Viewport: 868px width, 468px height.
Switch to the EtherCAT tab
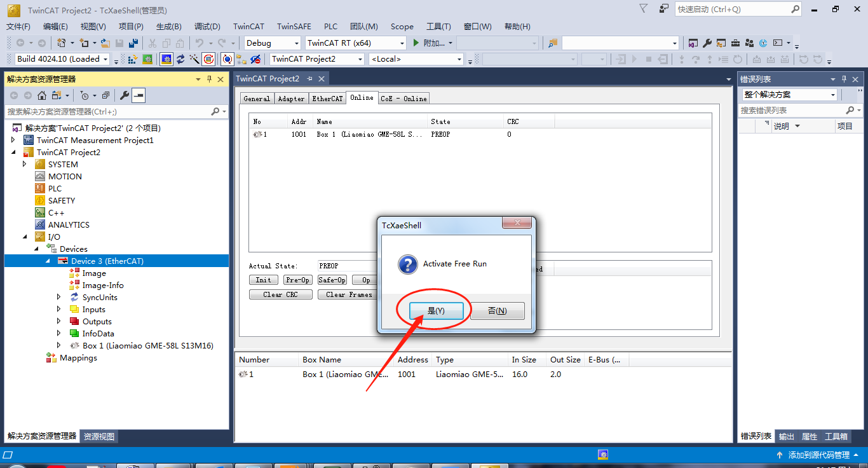(327, 99)
